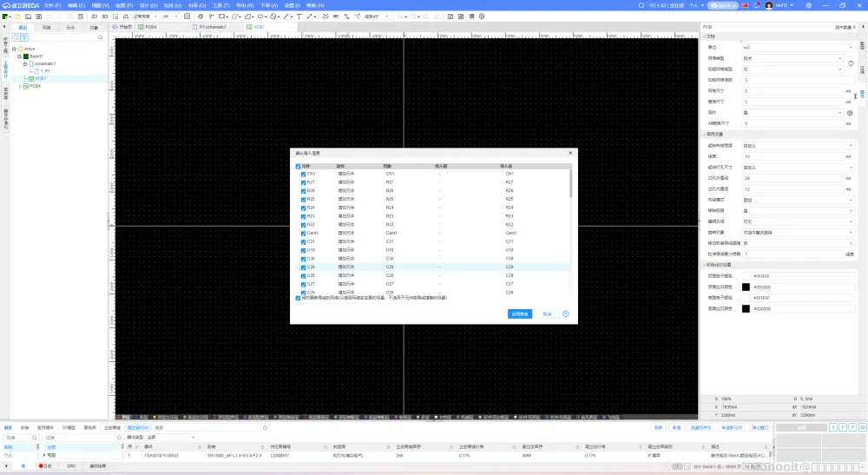Click the help question icon in dialog

coord(566,313)
